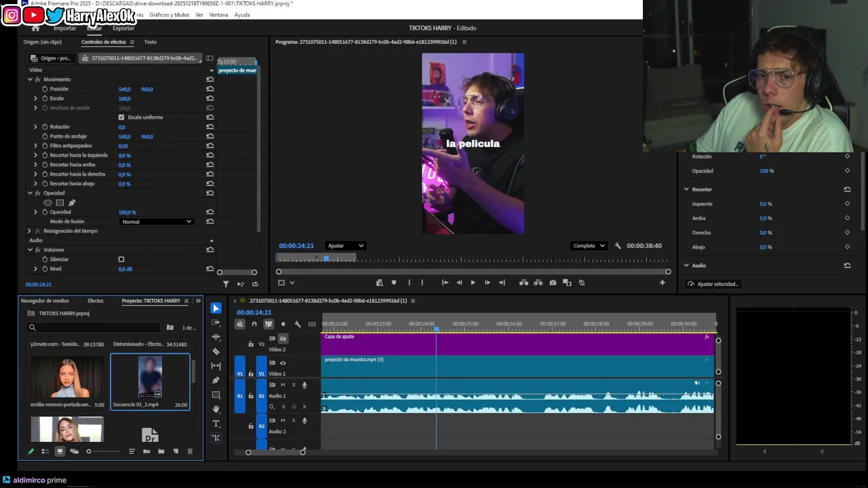Select the Type (T) tool

click(216, 424)
